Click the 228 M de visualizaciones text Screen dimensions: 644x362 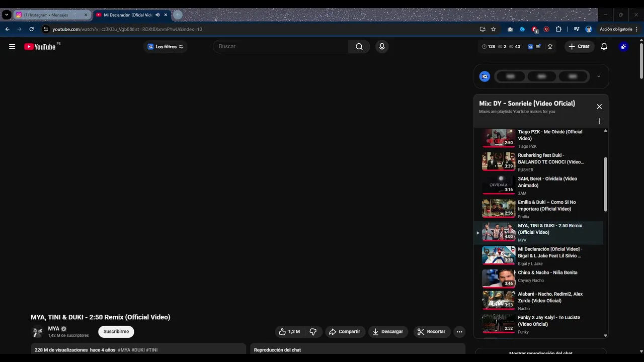point(61,350)
